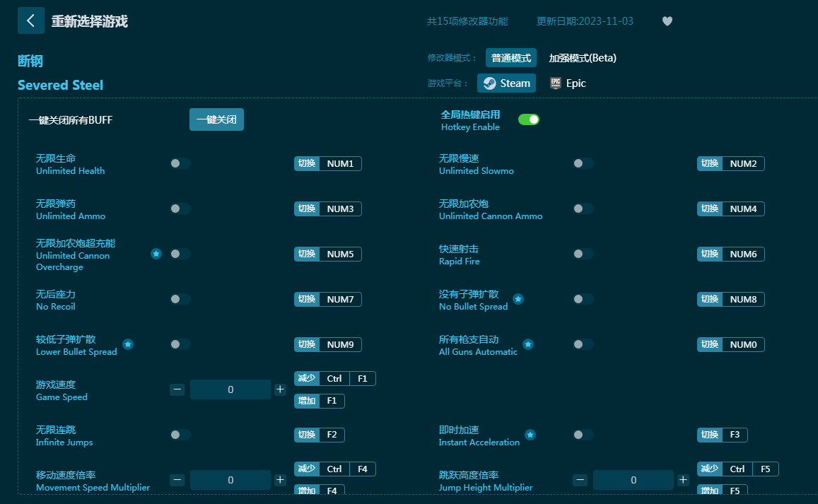Switch to 加强模式(Beta) mode
818x504 pixels.
583,58
